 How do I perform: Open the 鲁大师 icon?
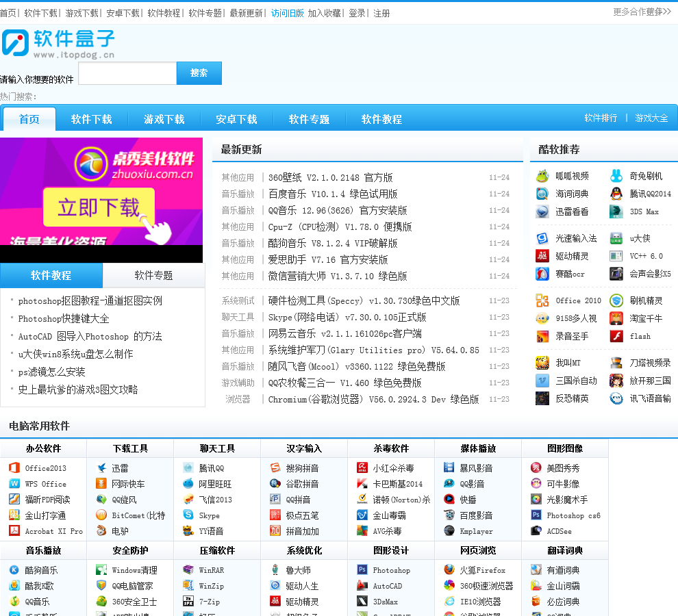[x=275, y=569]
